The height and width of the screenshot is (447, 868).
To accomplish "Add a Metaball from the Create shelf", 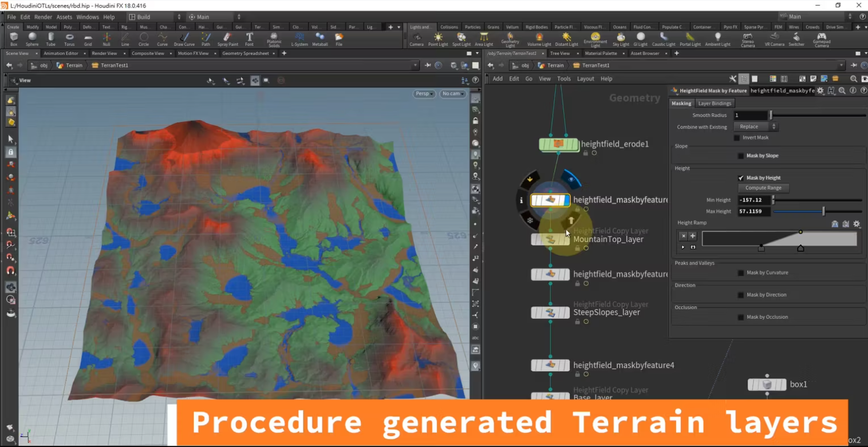I will [x=320, y=38].
